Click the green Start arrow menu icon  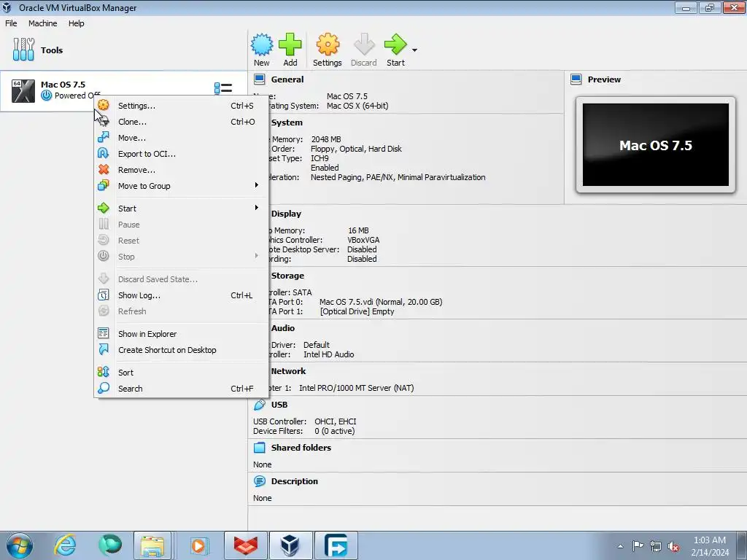click(x=104, y=208)
